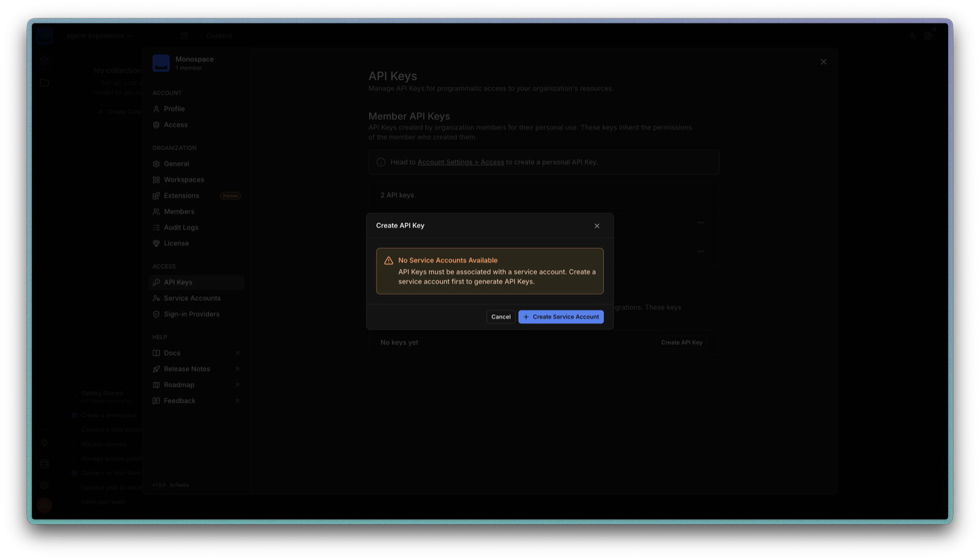Click the Docs book icon

[x=156, y=353]
